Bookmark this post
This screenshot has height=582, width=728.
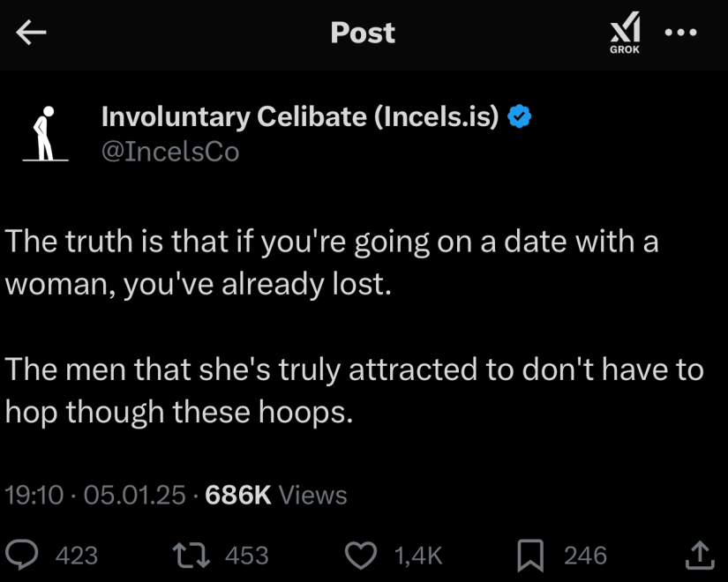click(x=530, y=555)
